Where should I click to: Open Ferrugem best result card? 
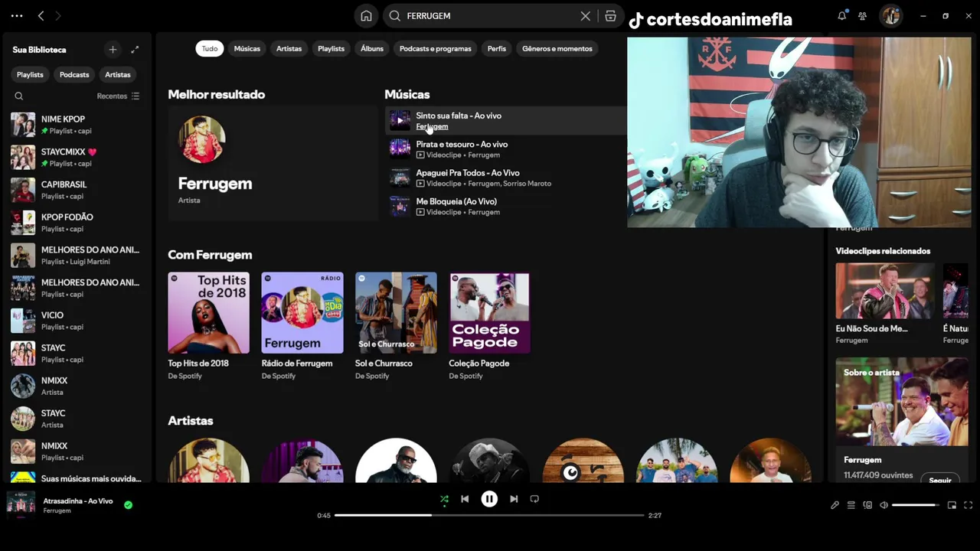pos(273,164)
